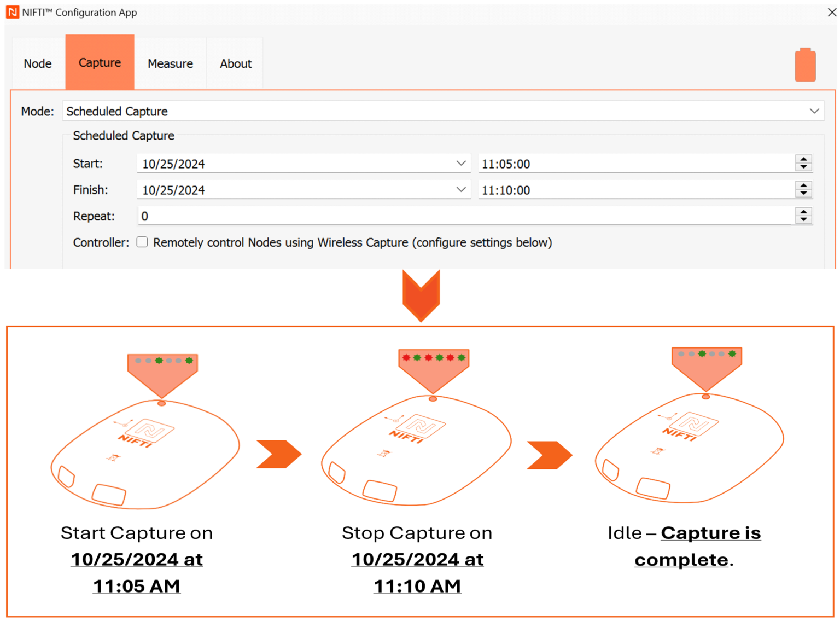Open the Mode dropdown showing Scheduled Capture
Viewport: 840px width, 621px height.
pyautogui.click(x=443, y=111)
